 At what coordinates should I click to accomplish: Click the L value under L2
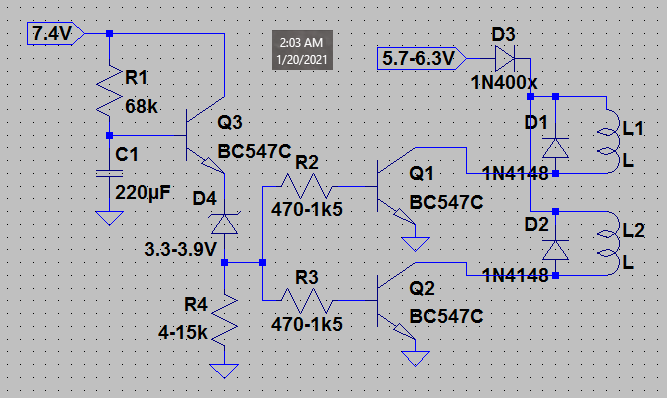point(628,263)
